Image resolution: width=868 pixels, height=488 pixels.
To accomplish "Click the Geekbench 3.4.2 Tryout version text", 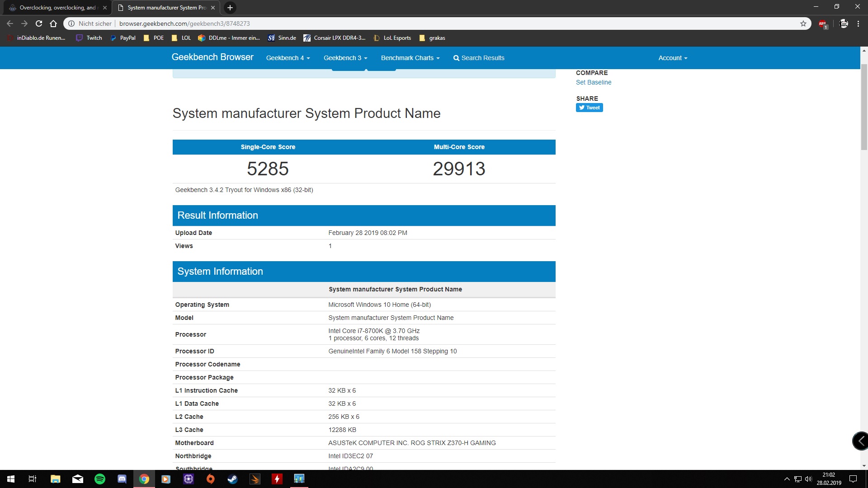I will 244,190.
